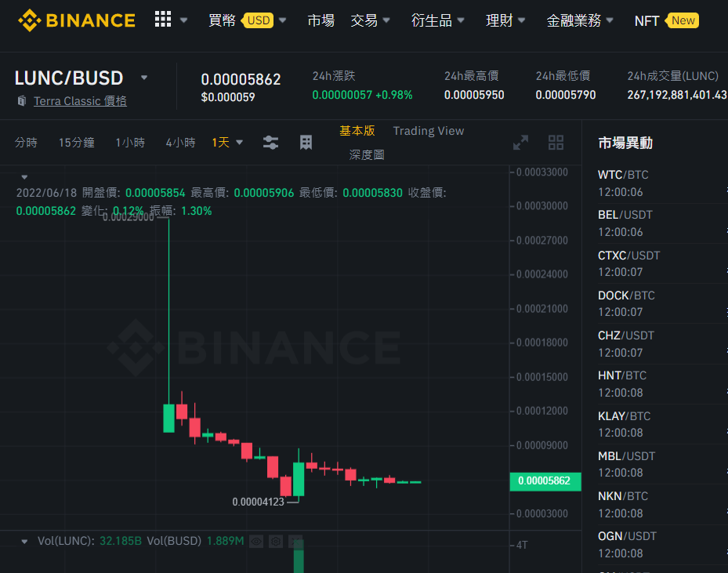Screen dimensions: 728x573
Task: Collapse the Vol(LUNC) indicator arrow
Action: (x=24, y=542)
